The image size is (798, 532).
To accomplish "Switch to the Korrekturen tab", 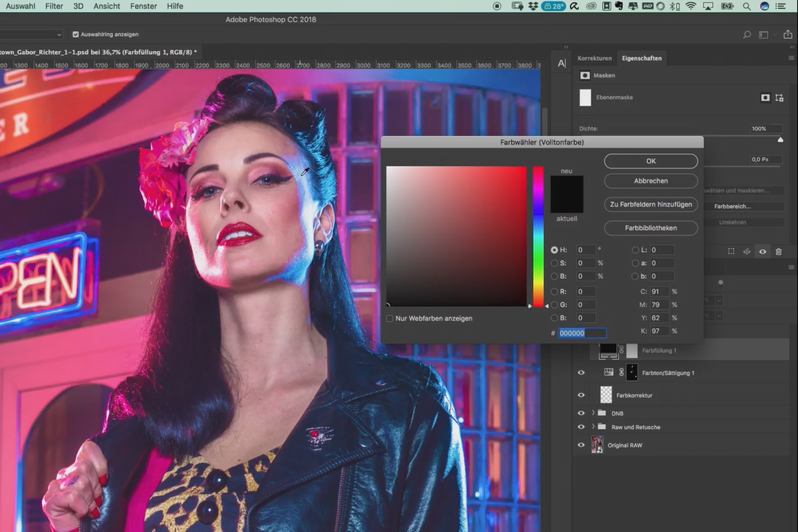I will [x=595, y=59].
